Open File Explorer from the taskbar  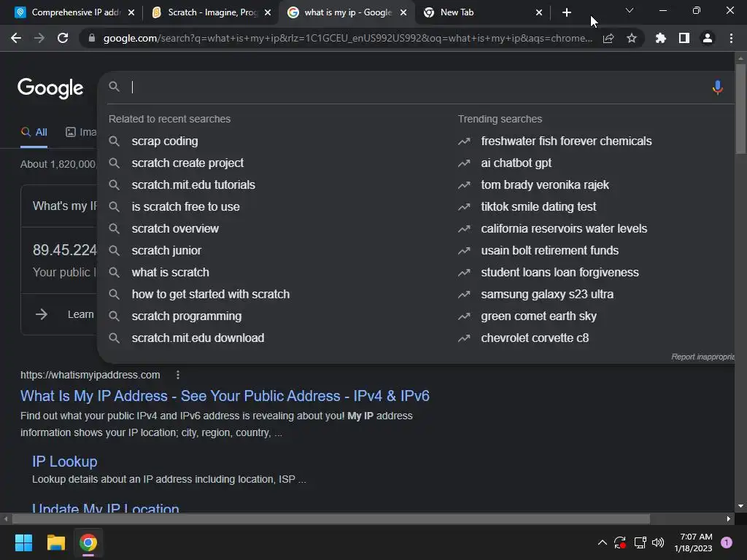coord(55,542)
